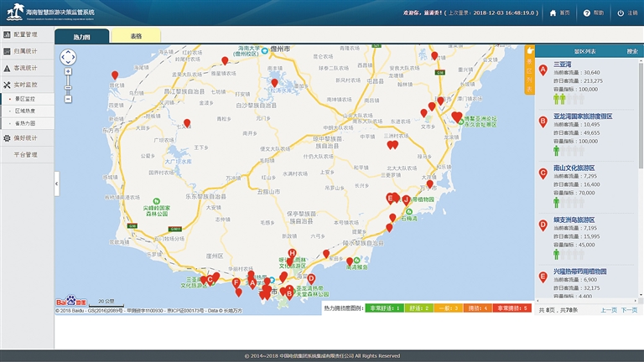Click the 首页 home icon

point(553,13)
